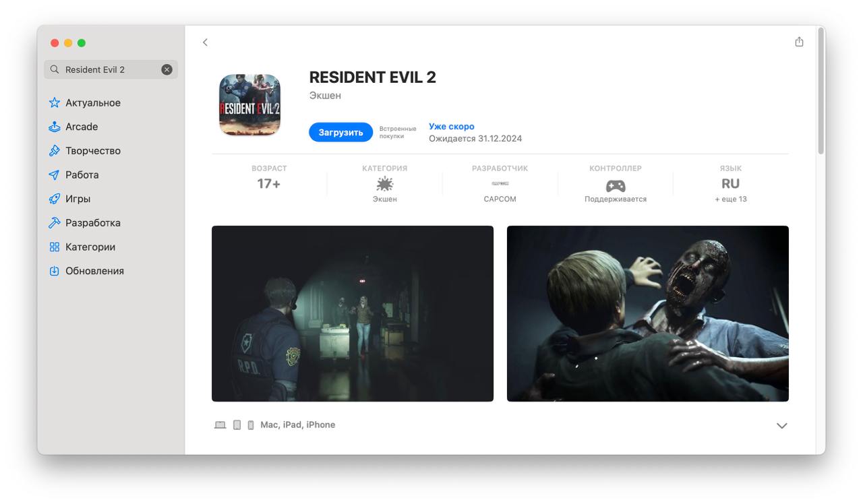This screenshot has width=863, height=504.
Task: Click the RU language indicator
Action: coord(731,184)
